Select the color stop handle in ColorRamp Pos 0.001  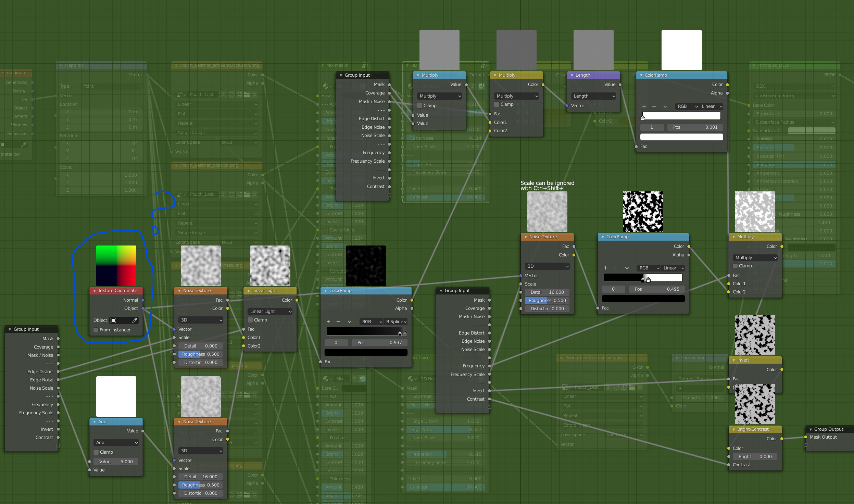643,118
